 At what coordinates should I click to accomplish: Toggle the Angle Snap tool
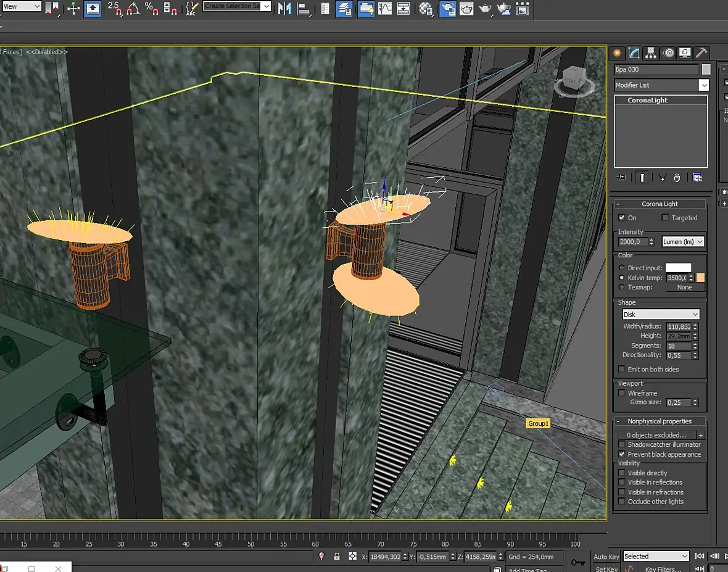tap(133, 9)
